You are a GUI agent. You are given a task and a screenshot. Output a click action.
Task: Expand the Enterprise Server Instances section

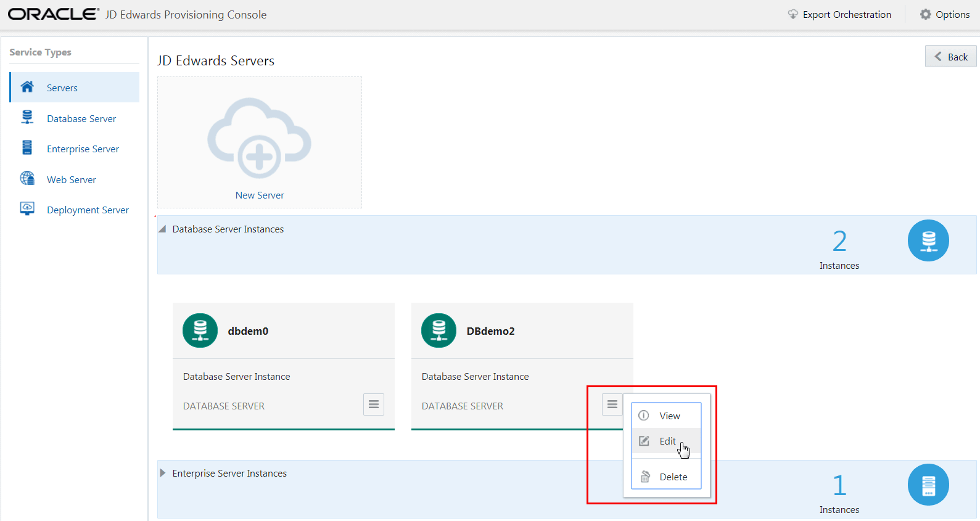[x=163, y=473]
